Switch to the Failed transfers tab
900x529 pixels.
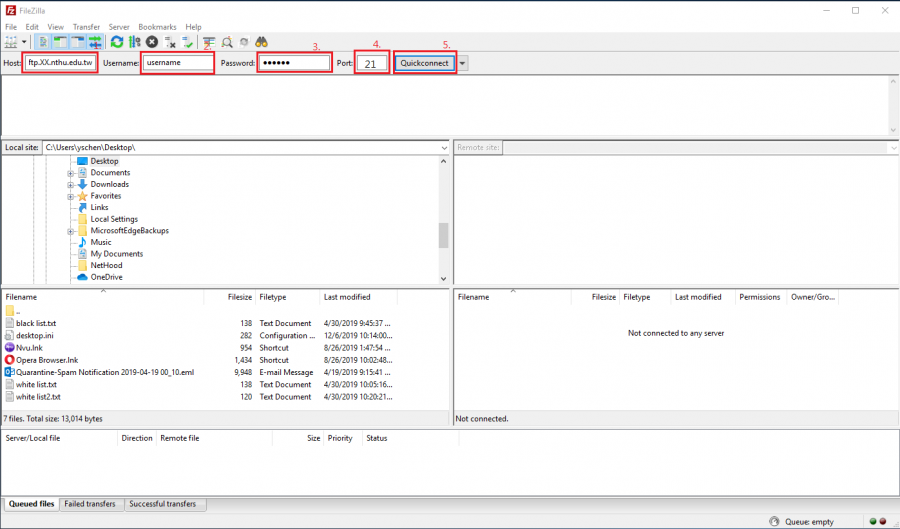(91, 504)
